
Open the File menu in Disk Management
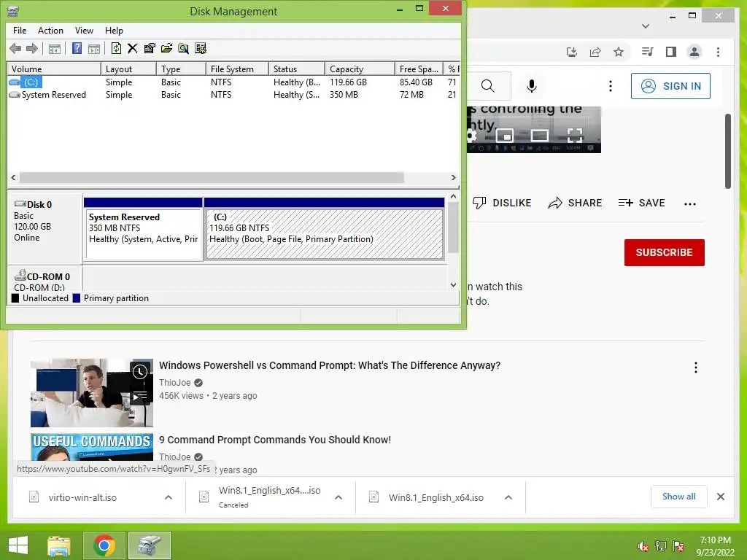pyautogui.click(x=20, y=31)
